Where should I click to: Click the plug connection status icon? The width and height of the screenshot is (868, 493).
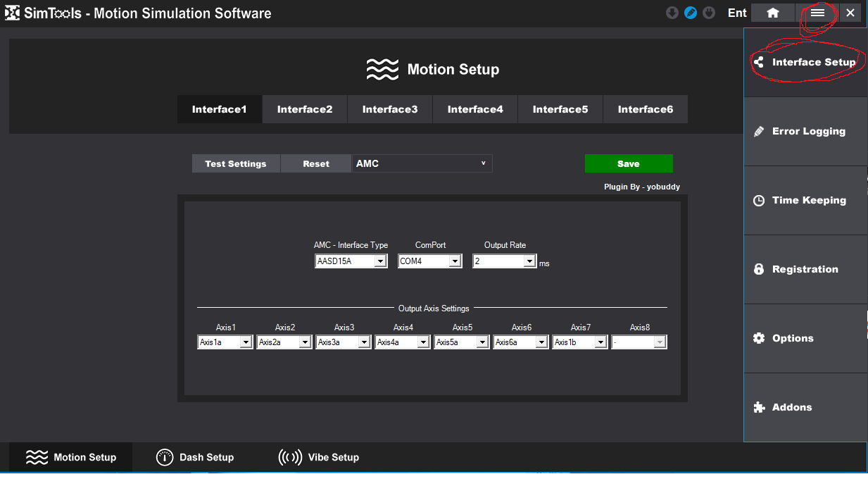[x=709, y=13]
